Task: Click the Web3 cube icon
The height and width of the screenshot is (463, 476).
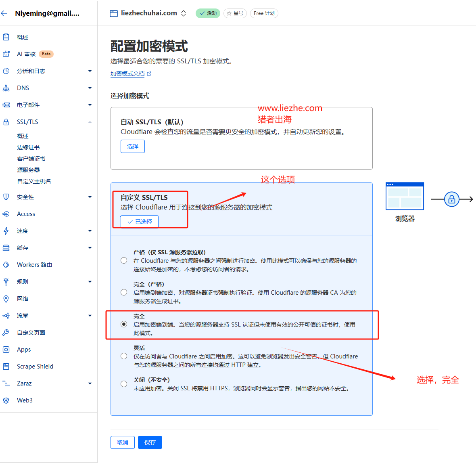Action: [6, 400]
